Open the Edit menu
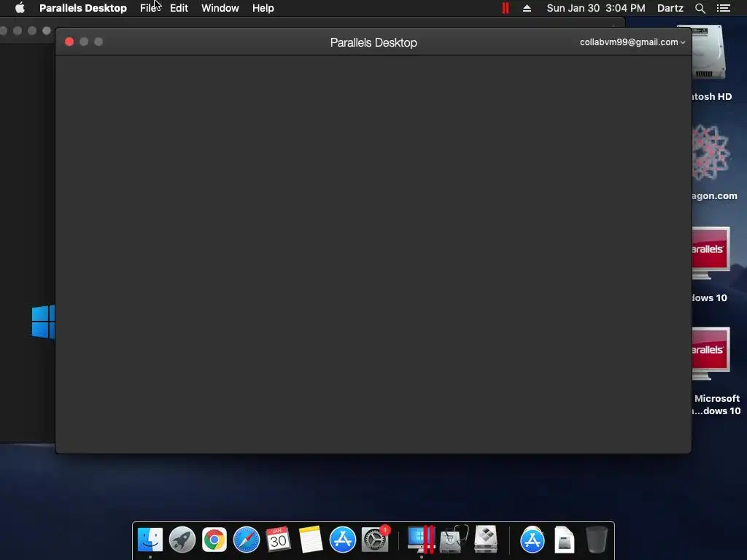The width and height of the screenshot is (747, 560). [179, 8]
